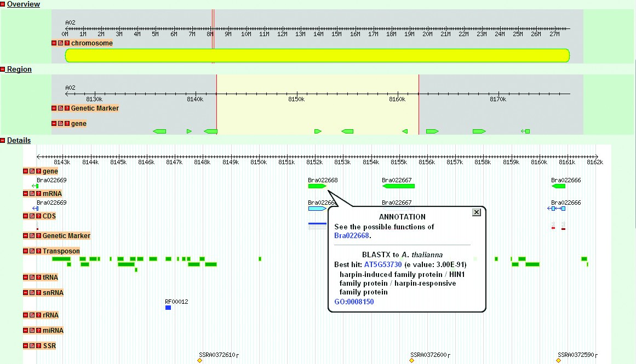Screen dimensions: 636x364
Task: Open the GO:0008150 link
Action: tap(354, 302)
